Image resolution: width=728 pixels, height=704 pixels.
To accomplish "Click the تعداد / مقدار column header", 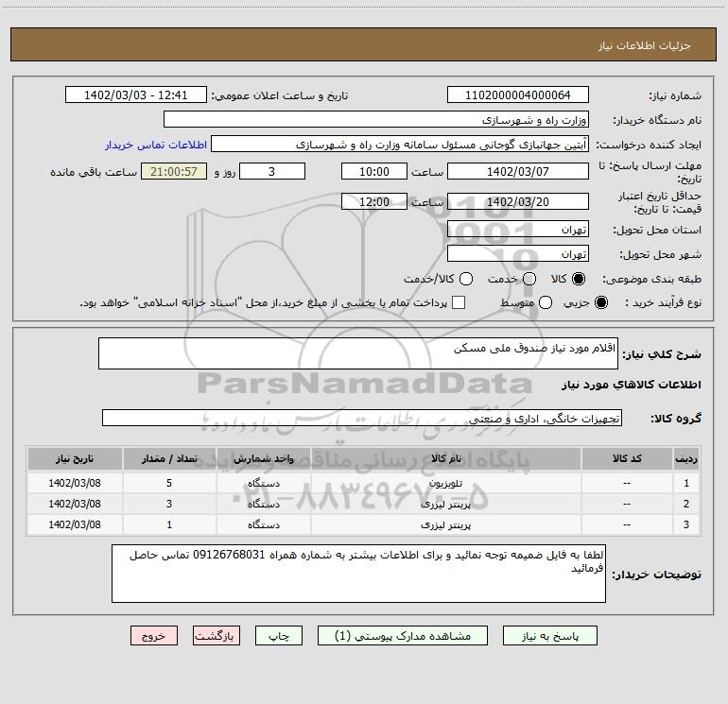I will click(x=169, y=459).
